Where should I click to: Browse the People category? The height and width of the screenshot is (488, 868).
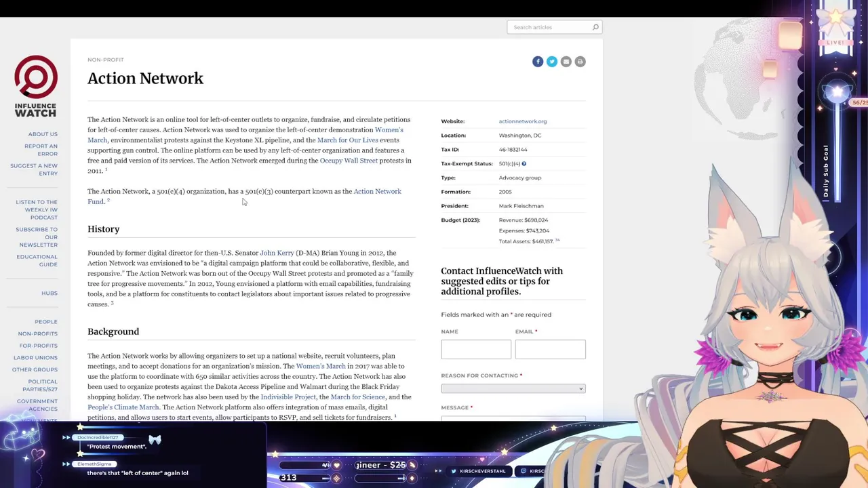(x=46, y=322)
